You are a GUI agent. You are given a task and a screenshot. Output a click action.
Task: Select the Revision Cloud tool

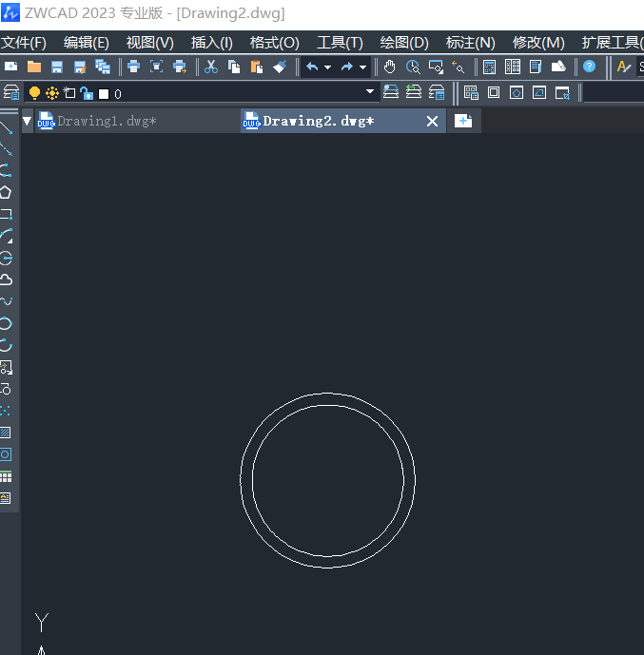click(x=7, y=279)
